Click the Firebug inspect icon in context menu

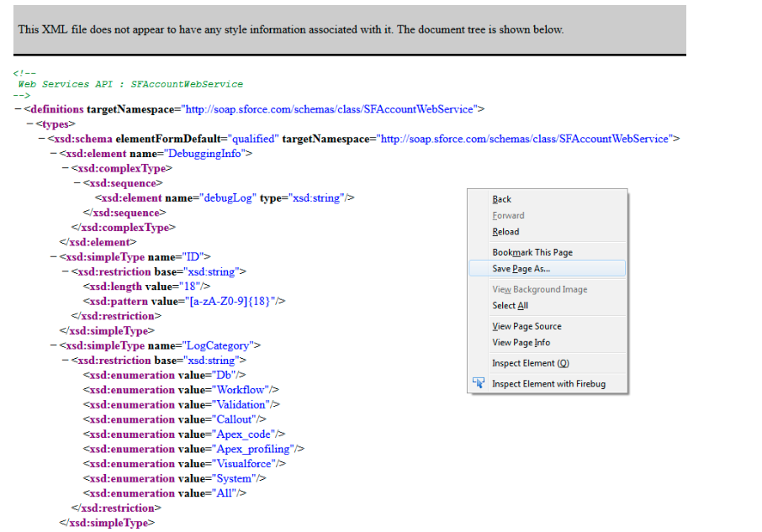point(479,383)
